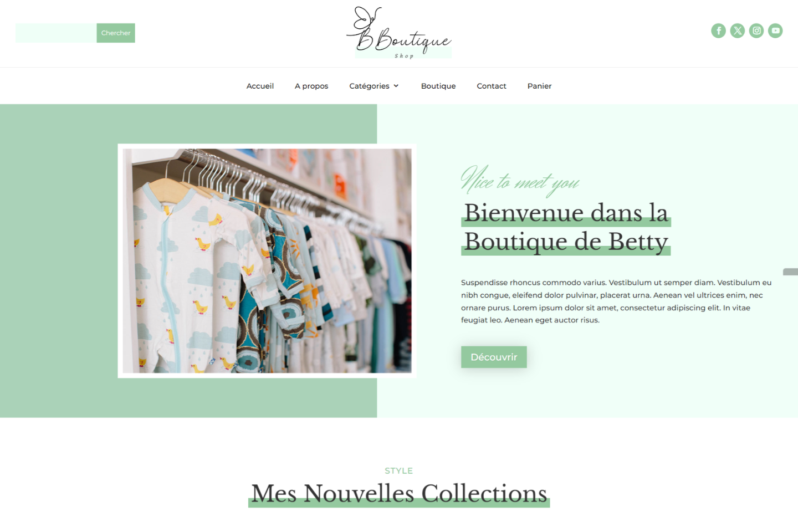Screen dimensions: 798x532
Task: Open the A propos menu item
Action: tap(311, 86)
